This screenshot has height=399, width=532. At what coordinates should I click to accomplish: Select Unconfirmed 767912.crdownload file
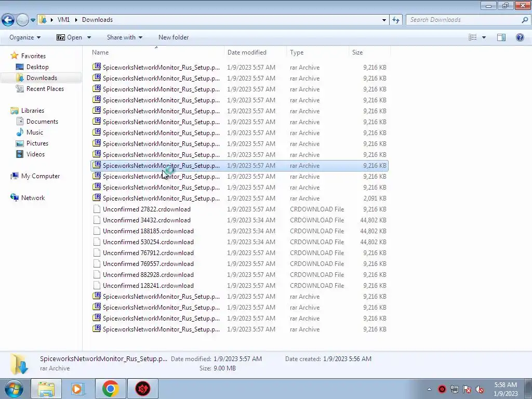(240, 253)
